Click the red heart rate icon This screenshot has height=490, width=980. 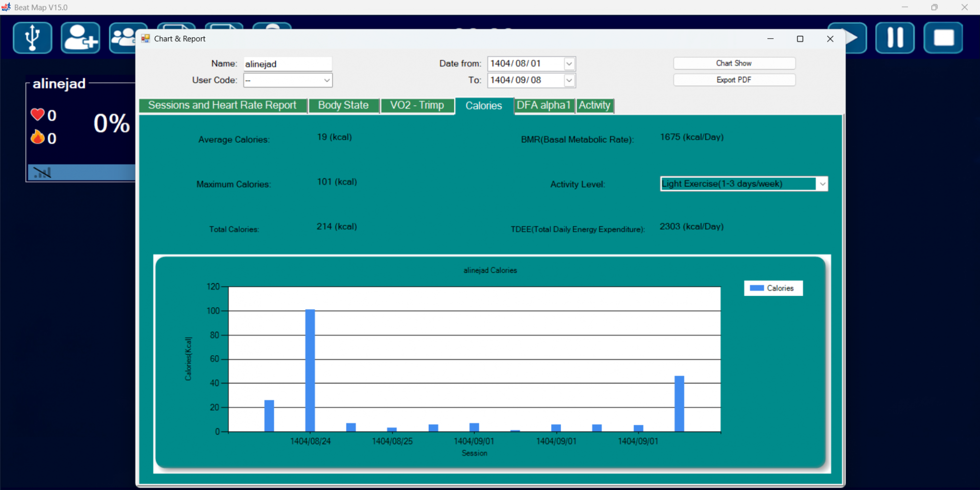pos(38,115)
